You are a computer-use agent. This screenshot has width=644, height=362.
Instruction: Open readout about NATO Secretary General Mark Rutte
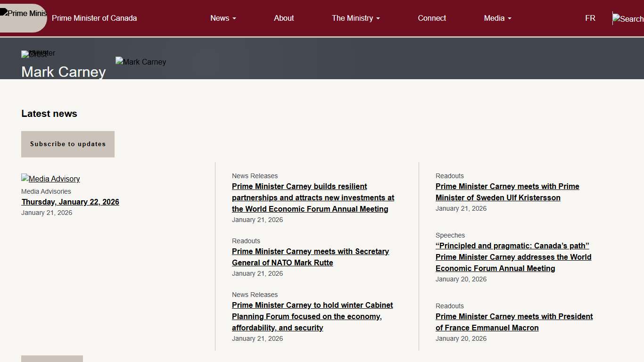tap(310, 257)
